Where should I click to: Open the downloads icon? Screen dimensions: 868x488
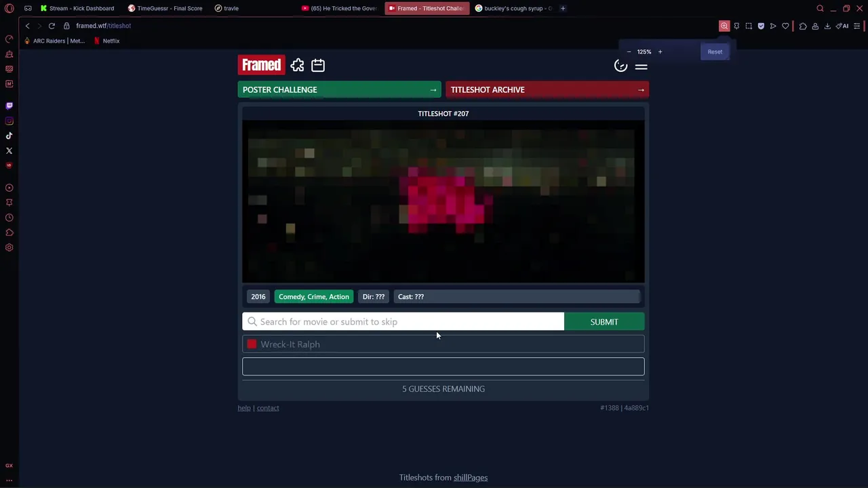tap(827, 26)
